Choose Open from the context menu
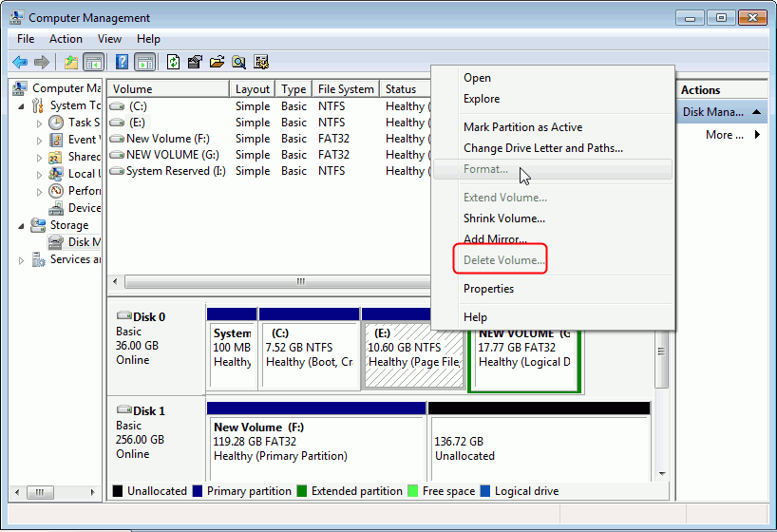 [553, 78]
